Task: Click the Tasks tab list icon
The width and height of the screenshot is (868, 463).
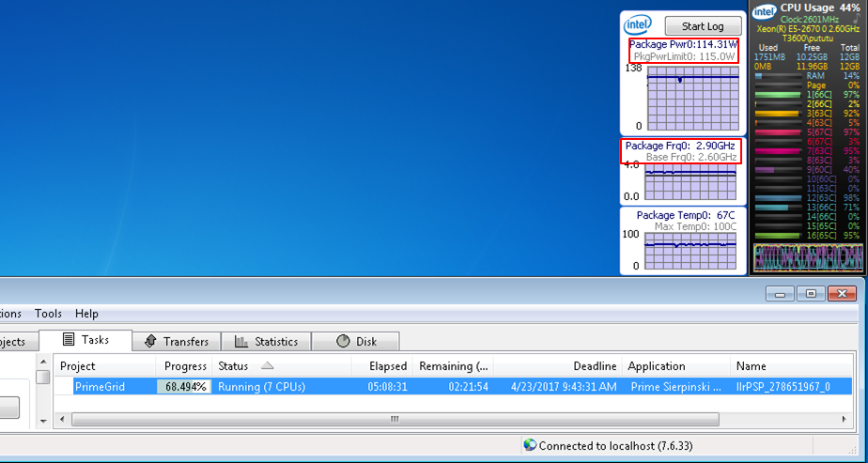Action: [70, 340]
